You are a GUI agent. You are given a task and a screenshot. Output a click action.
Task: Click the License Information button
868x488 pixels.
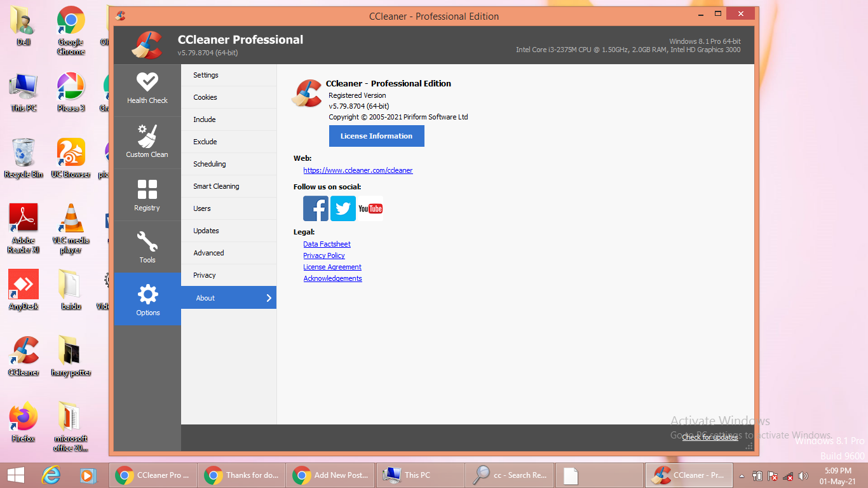coord(376,136)
